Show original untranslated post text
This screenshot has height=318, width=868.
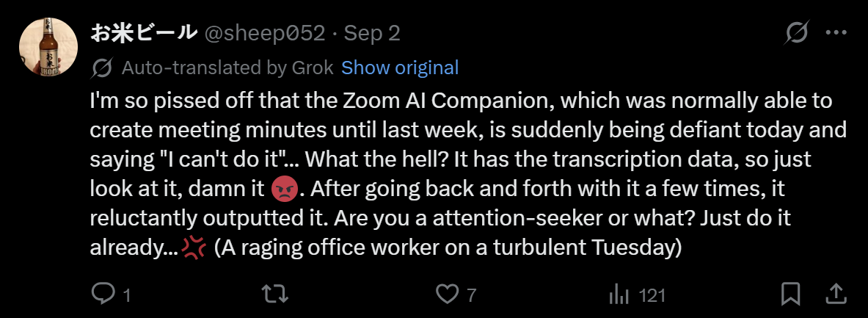400,68
